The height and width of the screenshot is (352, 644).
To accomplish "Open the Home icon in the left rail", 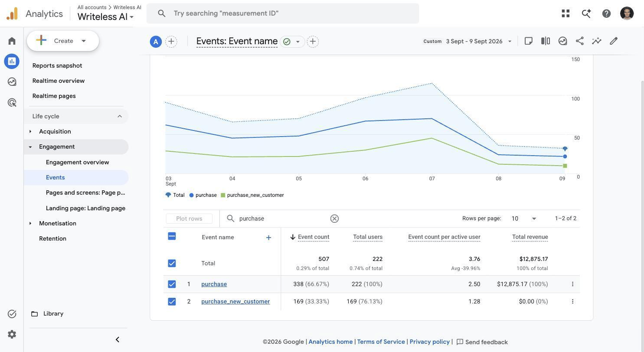I will [12, 41].
